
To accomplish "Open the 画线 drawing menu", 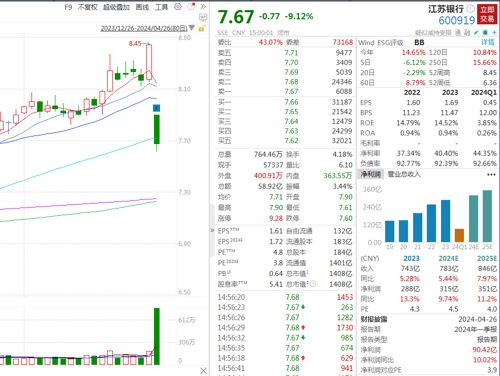I will (x=142, y=7).
